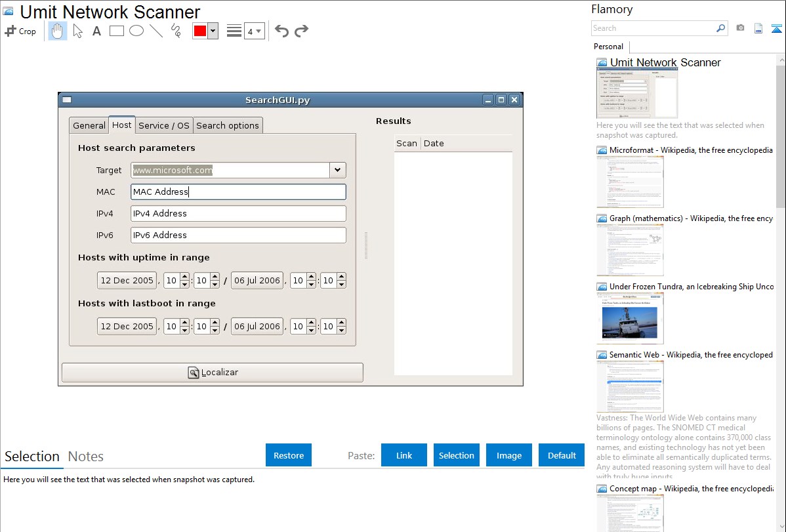This screenshot has height=532, width=786.
Task: Click the red color swatch
Action: 200,31
